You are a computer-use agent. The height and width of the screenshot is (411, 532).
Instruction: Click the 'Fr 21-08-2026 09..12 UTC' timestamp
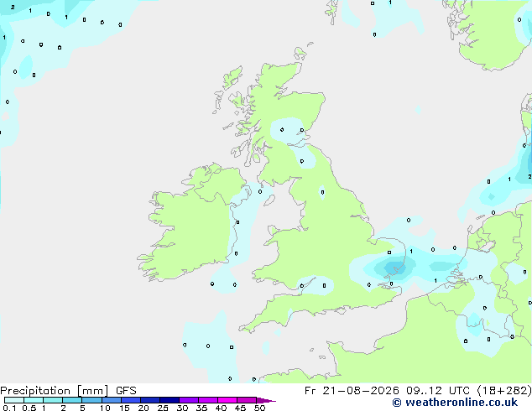(387, 391)
